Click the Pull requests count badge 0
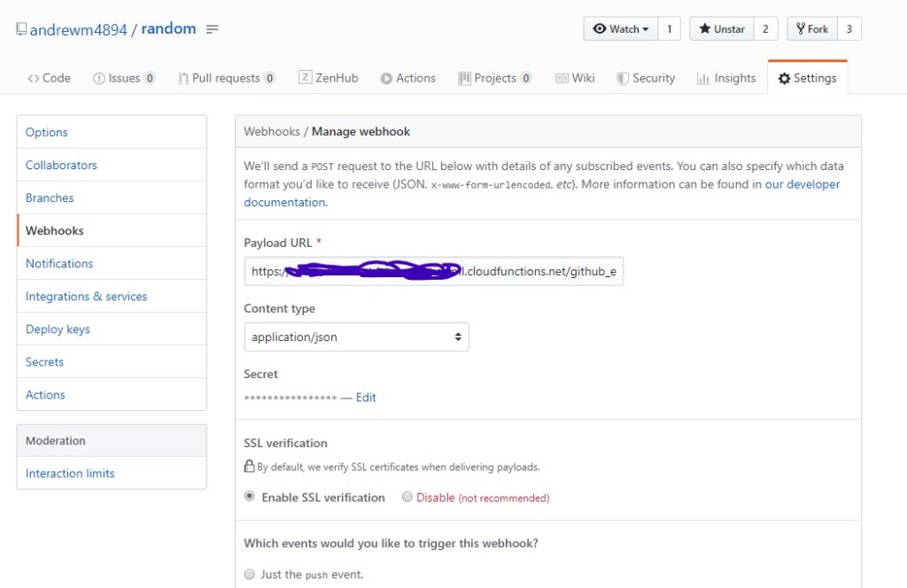 tap(269, 78)
